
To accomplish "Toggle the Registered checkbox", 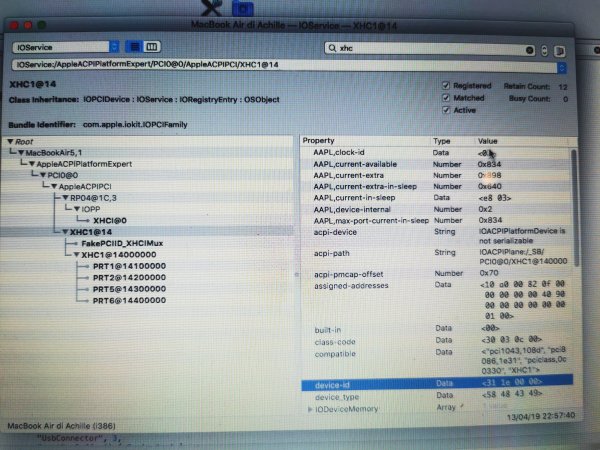I will (445, 85).
